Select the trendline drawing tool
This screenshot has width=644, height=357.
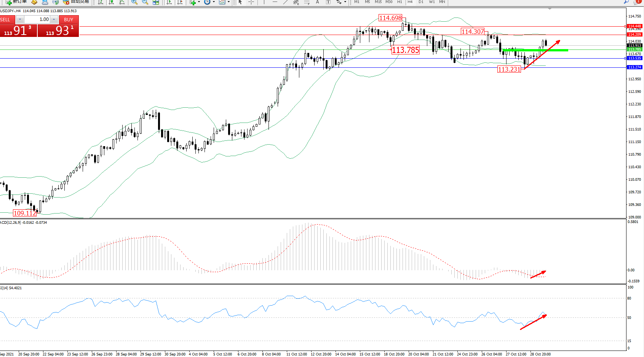pos(285,2)
